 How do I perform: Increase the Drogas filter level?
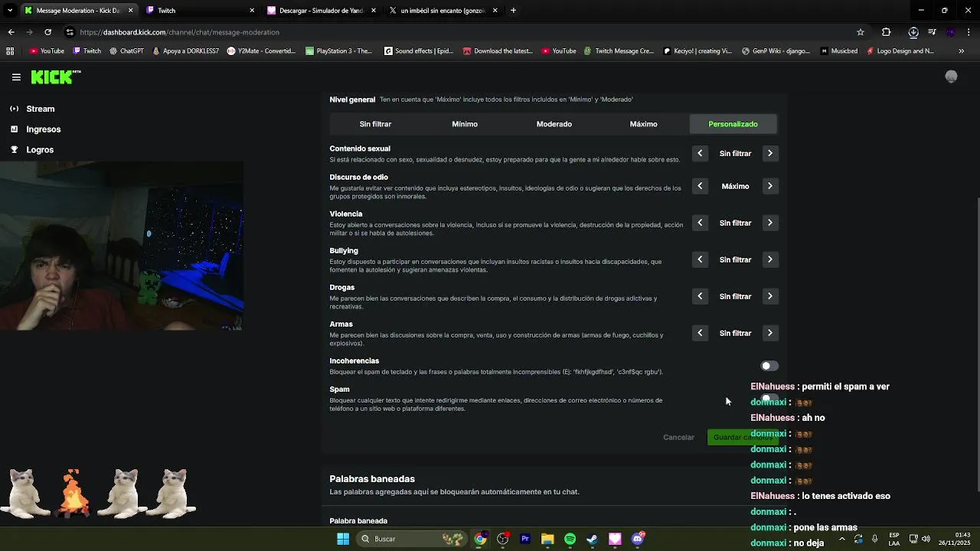pyautogui.click(x=770, y=296)
